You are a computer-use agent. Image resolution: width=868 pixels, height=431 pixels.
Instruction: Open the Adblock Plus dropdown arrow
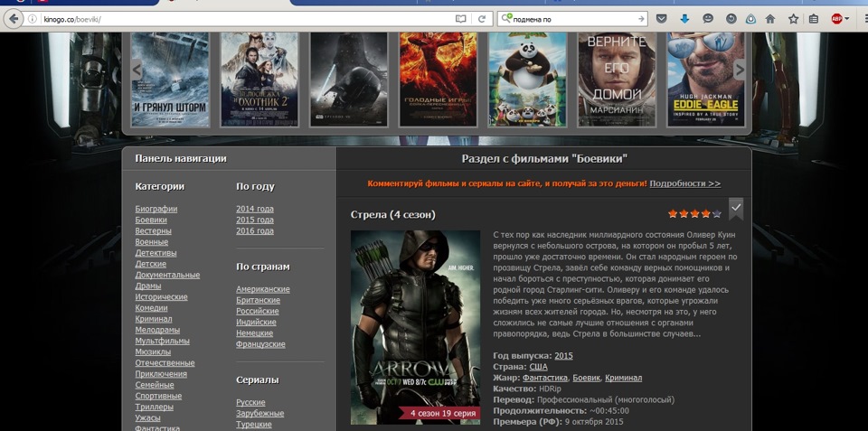[x=846, y=19]
